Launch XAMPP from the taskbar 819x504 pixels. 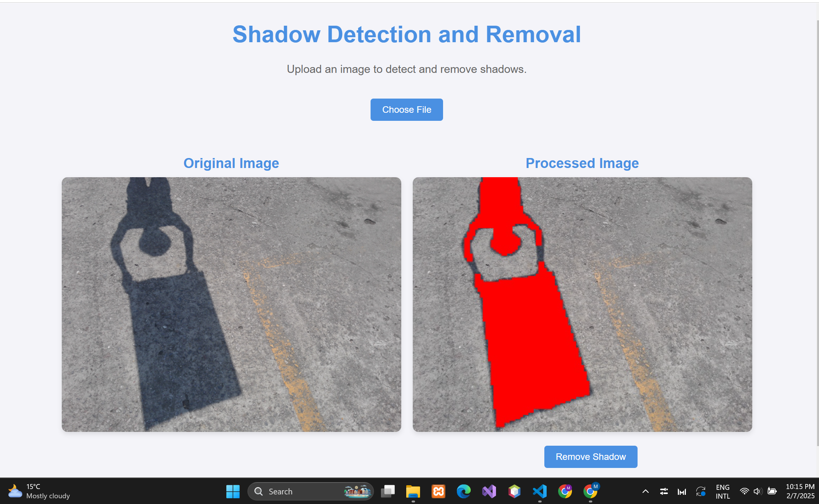click(438, 491)
